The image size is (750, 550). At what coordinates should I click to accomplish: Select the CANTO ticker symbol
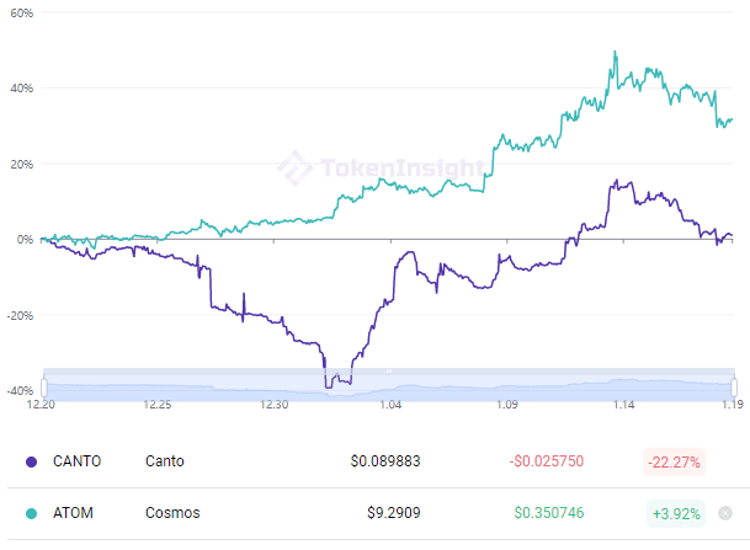(77, 461)
